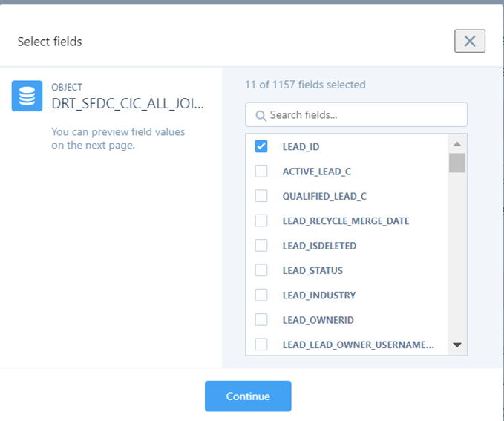Check the LEAD_LEAD_OWNER_USERNAME field
Screen dimensions: 504x421
click(x=261, y=345)
